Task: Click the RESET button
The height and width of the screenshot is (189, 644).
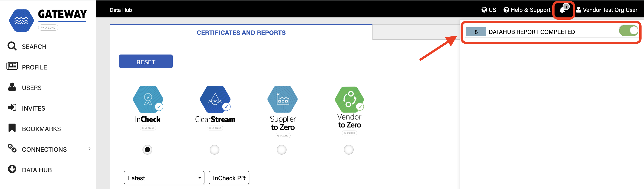Action: tap(146, 61)
